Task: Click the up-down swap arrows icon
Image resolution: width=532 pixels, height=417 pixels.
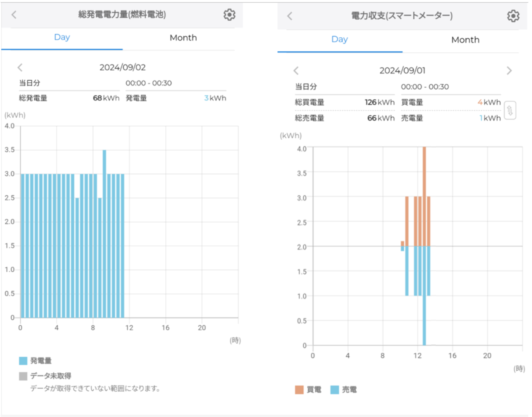Action: click(x=510, y=110)
